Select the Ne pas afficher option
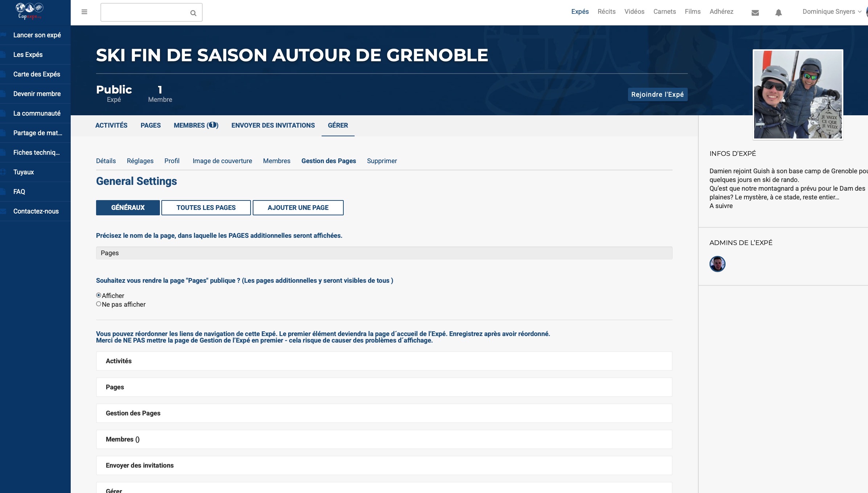 (x=99, y=304)
